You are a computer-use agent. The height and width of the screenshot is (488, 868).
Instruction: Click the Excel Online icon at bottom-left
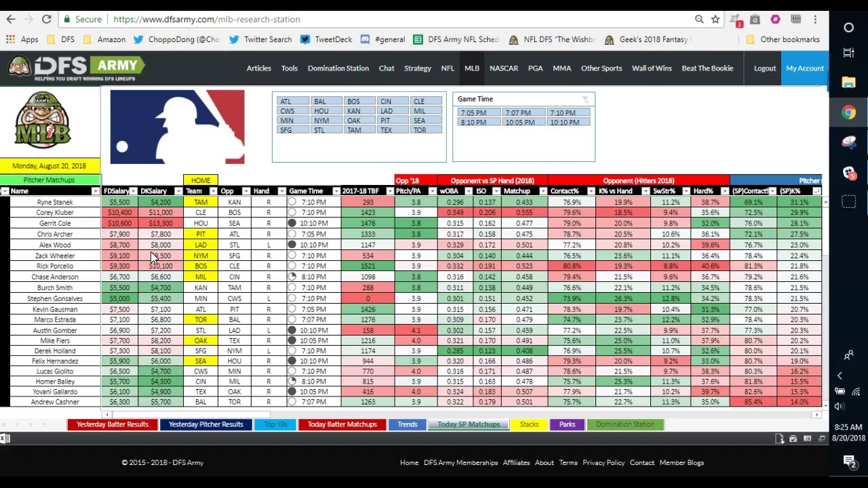pos(5,439)
